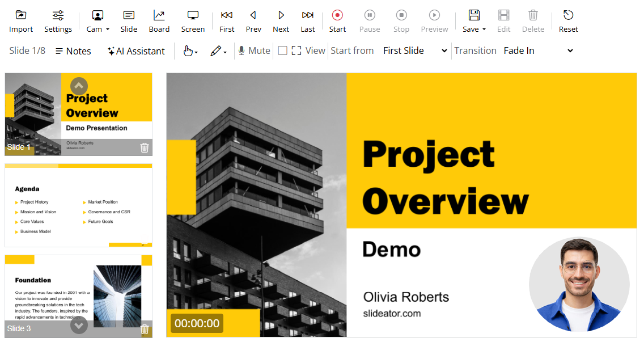This screenshot has height=342, width=644.
Task: Open the Import tool
Action: pyautogui.click(x=21, y=22)
